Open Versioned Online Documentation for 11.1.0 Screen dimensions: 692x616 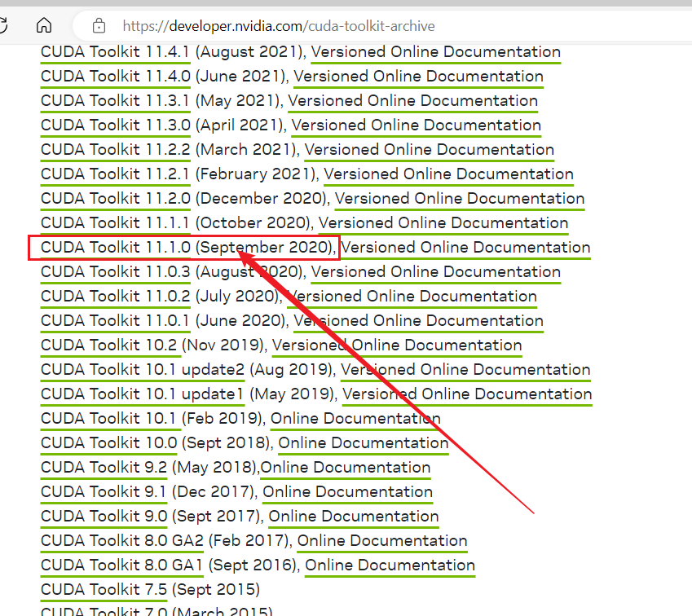pos(465,247)
